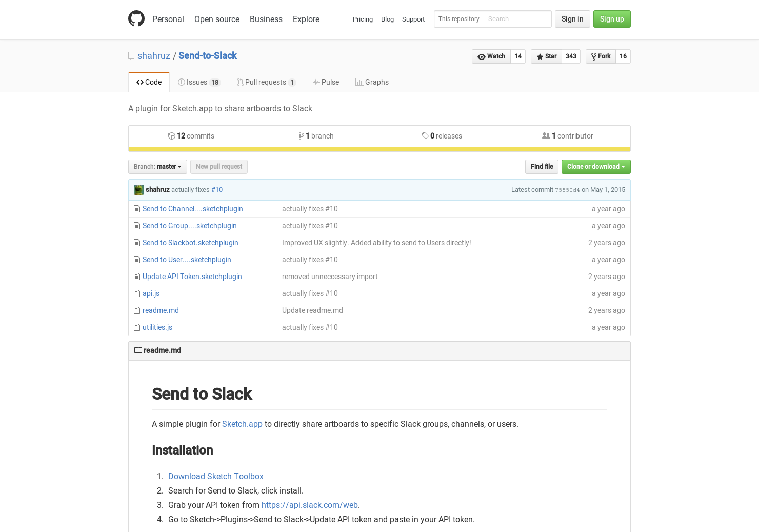Viewport: 759px width, 532px height.
Task: Open the Clone or download dropdown
Action: (x=596, y=167)
